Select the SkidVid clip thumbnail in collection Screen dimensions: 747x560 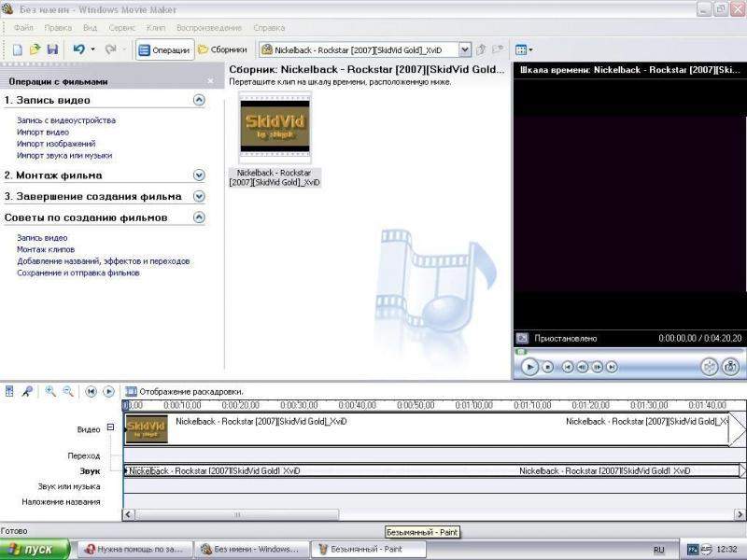tap(275, 126)
